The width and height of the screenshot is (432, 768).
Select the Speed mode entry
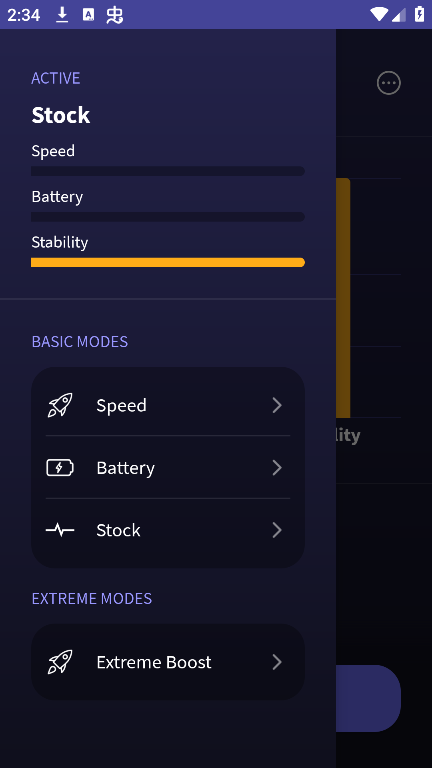[168, 405]
